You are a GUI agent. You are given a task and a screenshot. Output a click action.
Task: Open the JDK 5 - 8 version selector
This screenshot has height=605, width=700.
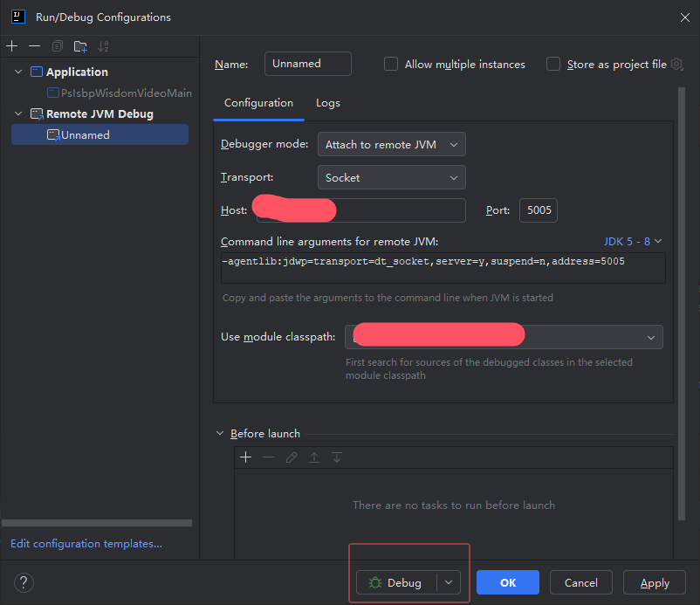(632, 242)
